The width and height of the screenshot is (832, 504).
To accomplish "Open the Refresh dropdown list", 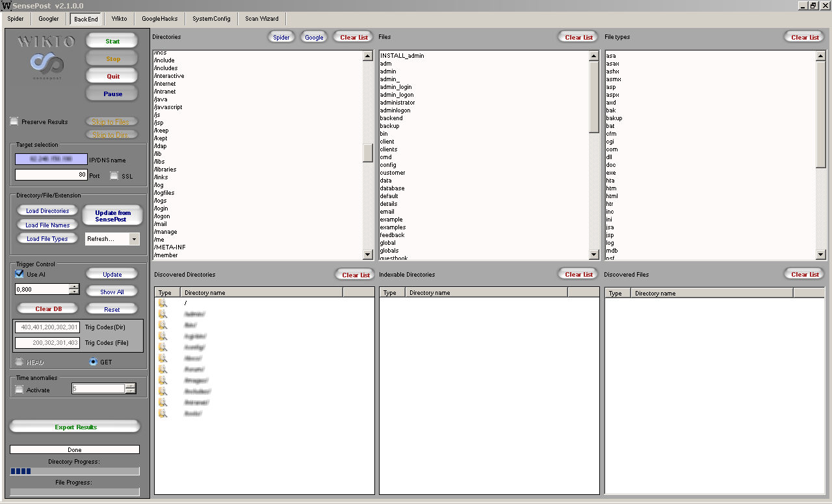I will point(134,239).
